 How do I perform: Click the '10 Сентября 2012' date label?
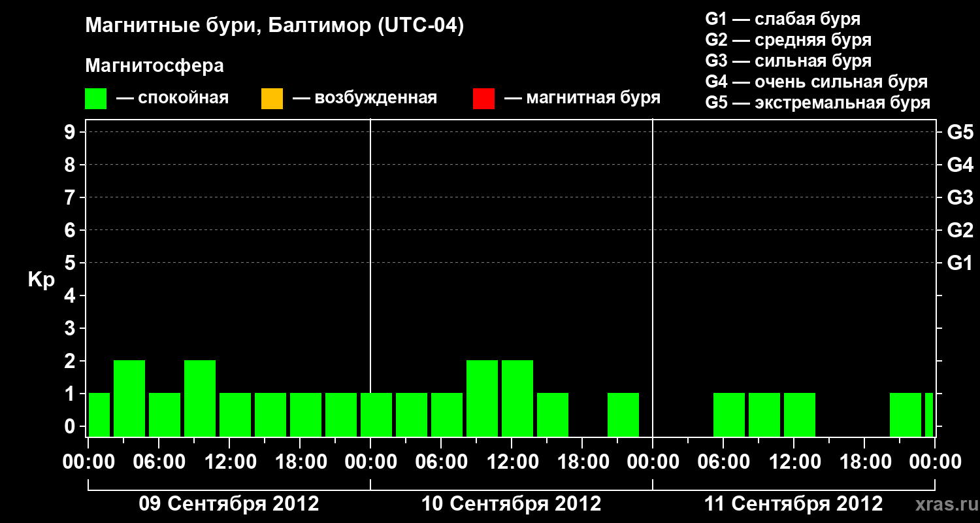tap(512, 504)
